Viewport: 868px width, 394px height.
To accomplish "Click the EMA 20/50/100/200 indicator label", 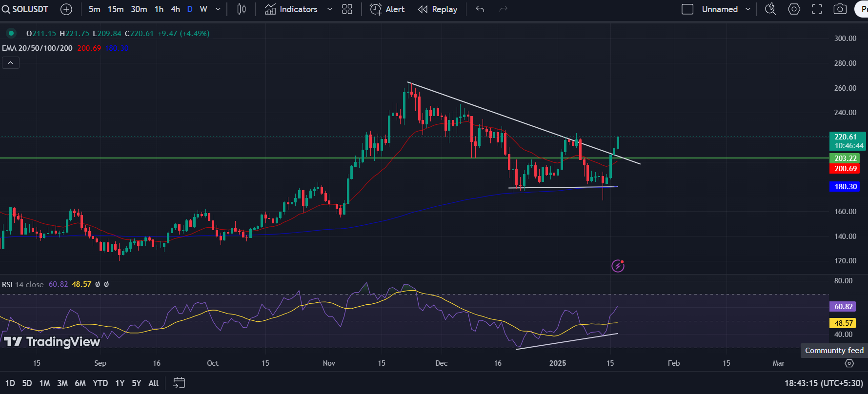I will tap(37, 48).
